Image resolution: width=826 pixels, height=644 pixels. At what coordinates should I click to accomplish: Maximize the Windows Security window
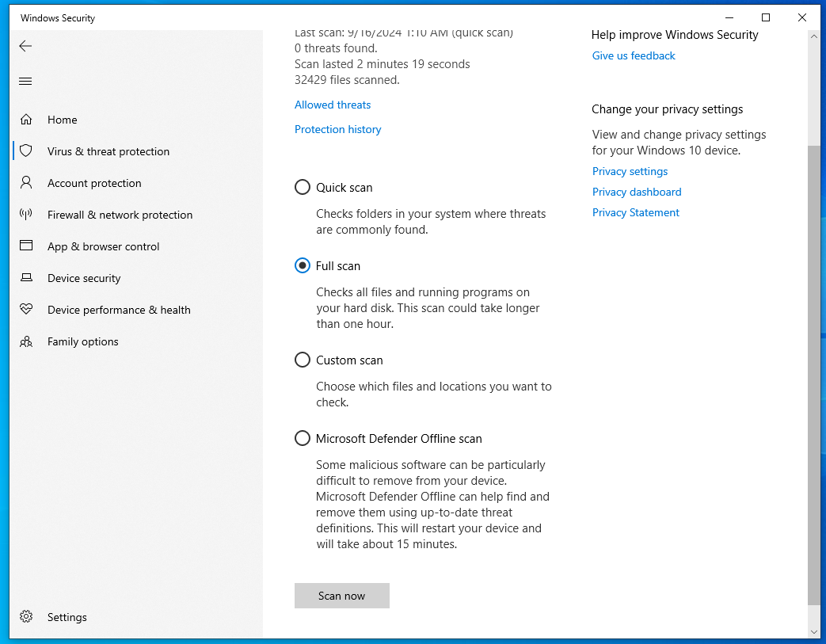coord(766,17)
